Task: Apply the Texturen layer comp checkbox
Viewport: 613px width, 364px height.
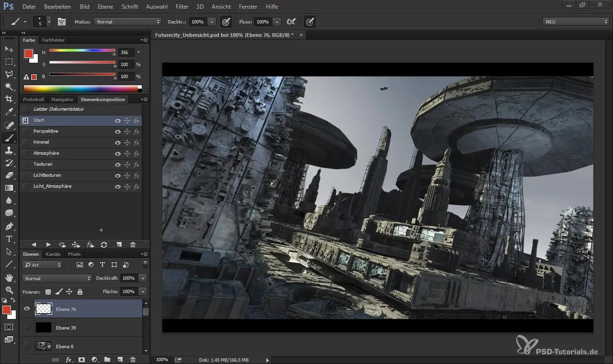Action: (25, 164)
